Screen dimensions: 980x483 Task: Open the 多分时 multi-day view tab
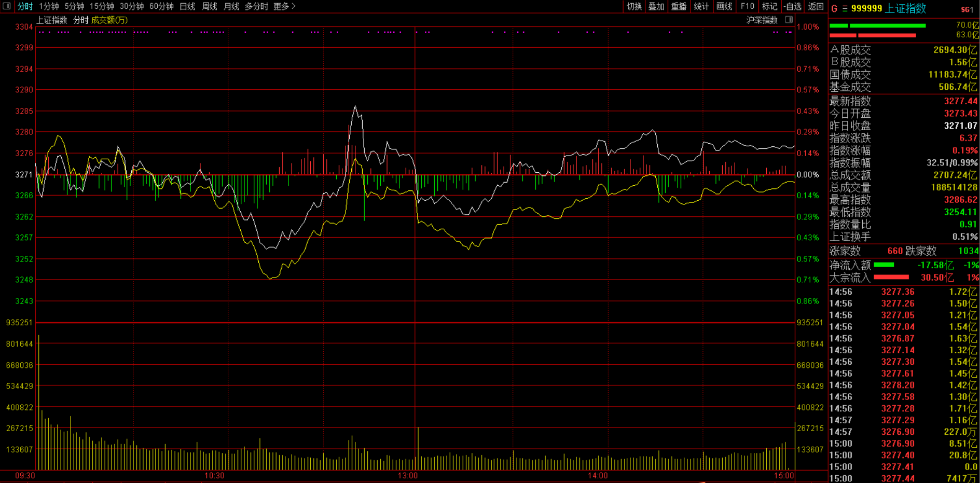click(256, 6)
